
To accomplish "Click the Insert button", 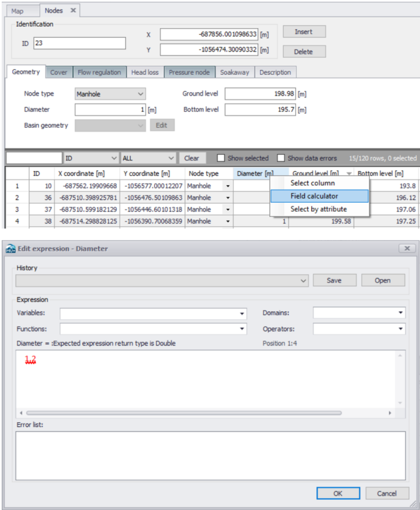I will (x=304, y=32).
